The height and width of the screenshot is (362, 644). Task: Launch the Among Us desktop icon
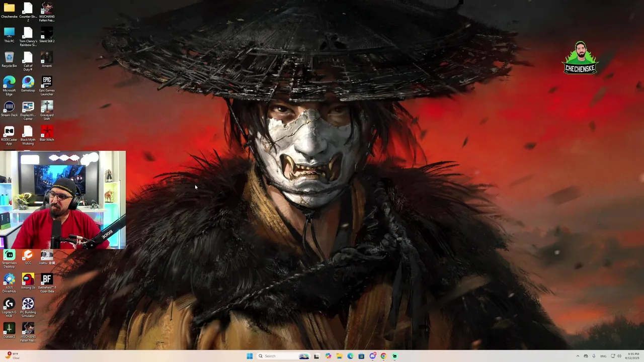pos(28,282)
